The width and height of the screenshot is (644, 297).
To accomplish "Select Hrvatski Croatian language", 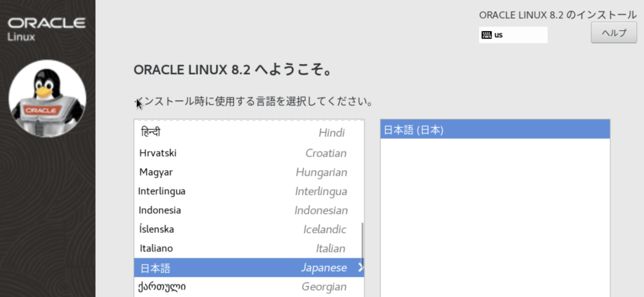I will point(248,153).
